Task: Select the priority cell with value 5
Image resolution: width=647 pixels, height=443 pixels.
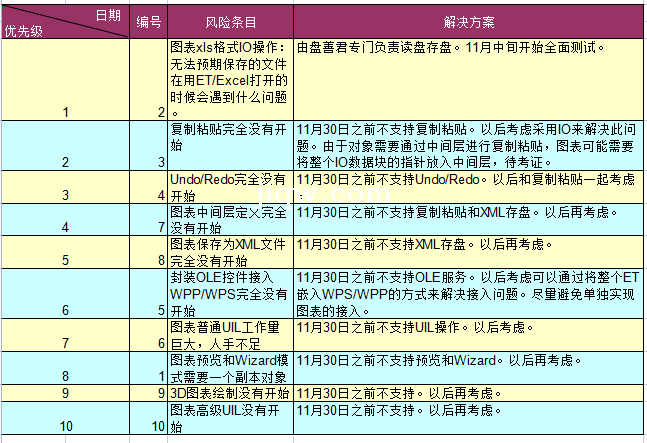Action: click(x=66, y=252)
